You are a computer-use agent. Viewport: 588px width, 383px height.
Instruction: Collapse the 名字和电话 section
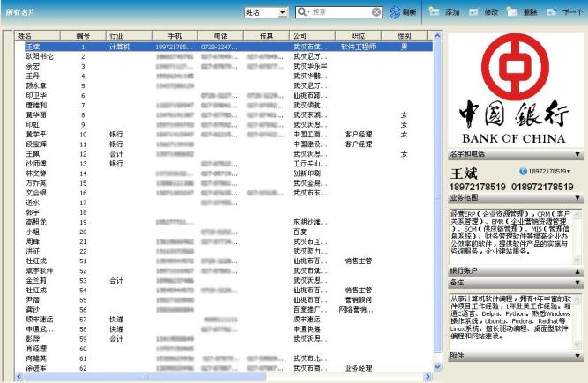[577, 153]
